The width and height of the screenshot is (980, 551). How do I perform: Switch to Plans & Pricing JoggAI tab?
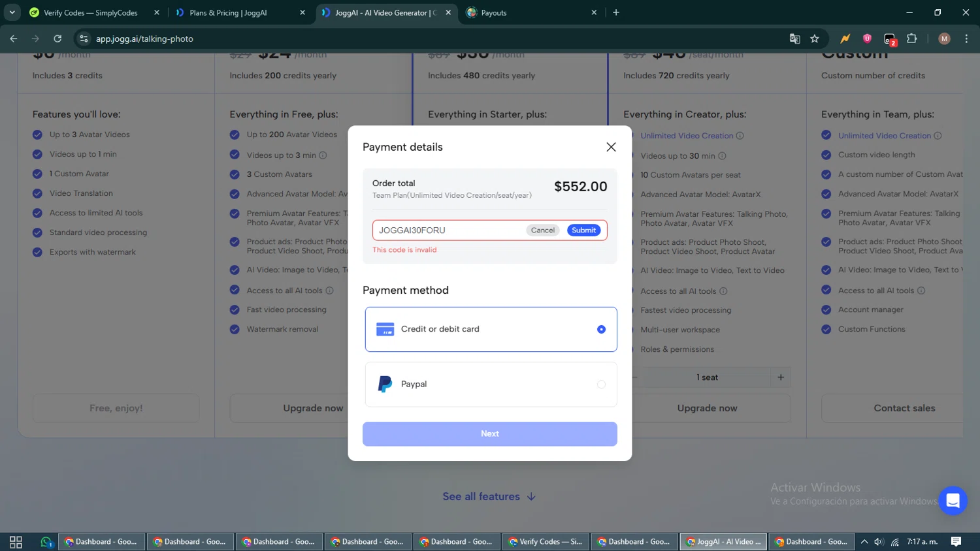[x=228, y=12]
